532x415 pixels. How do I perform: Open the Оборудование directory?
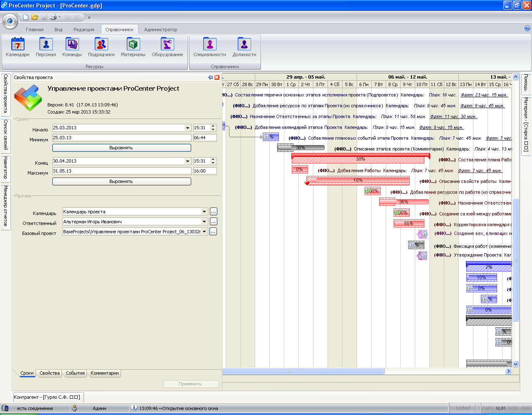point(167,47)
